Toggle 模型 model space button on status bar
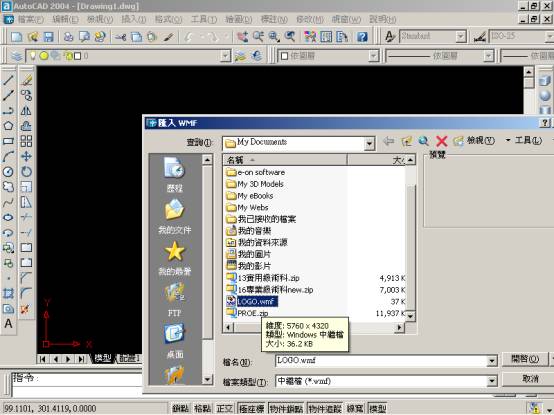Viewport: 554px width, 415px height. coord(377,409)
